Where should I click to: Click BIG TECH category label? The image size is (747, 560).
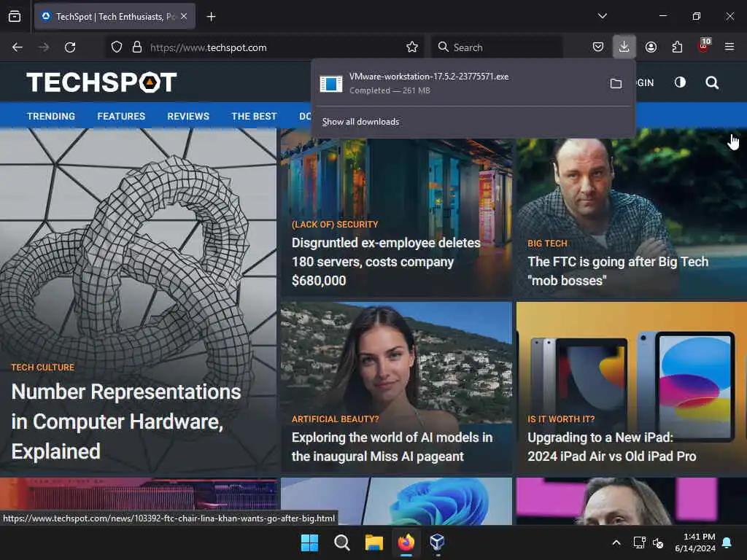547,244
